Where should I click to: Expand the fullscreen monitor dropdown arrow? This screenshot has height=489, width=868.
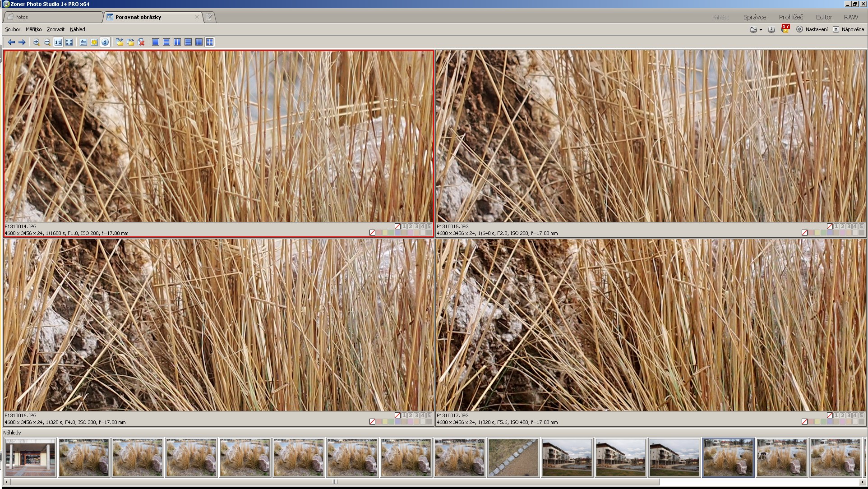point(761,30)
